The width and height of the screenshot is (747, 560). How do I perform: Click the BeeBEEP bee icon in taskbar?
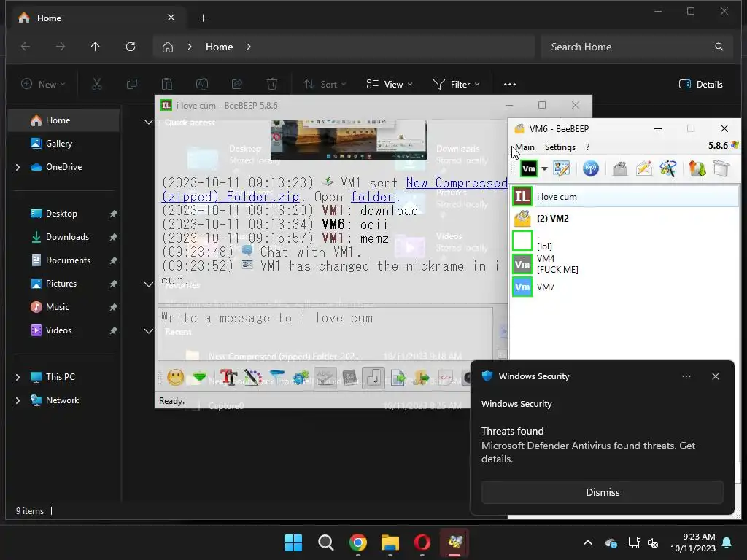point(454,542)
